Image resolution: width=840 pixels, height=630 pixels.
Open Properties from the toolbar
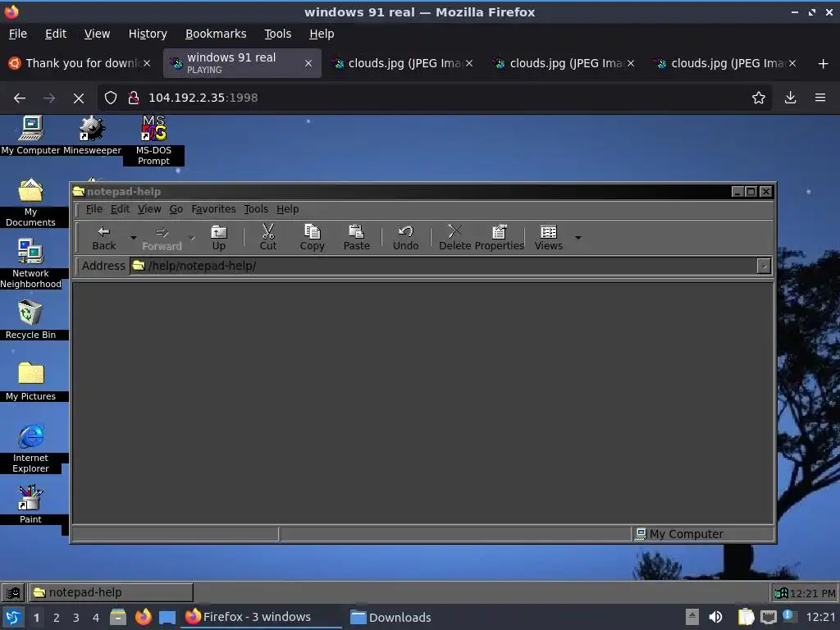click(500, 237)
